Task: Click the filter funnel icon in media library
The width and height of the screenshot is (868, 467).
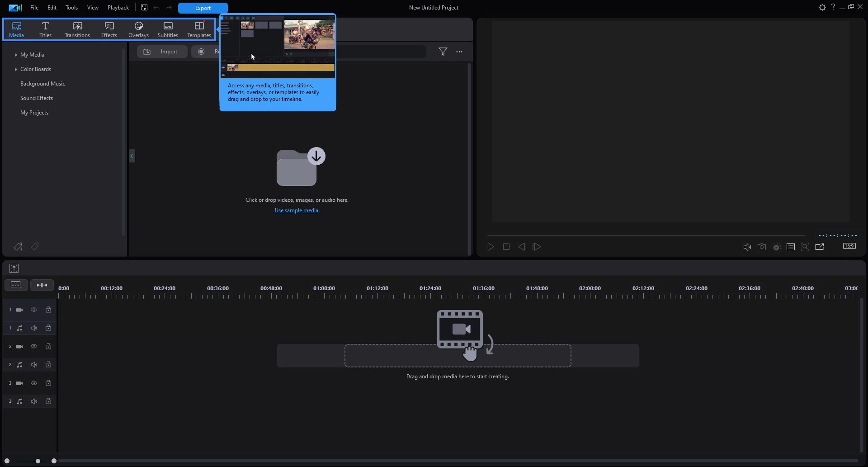Action: click(443, 52)
